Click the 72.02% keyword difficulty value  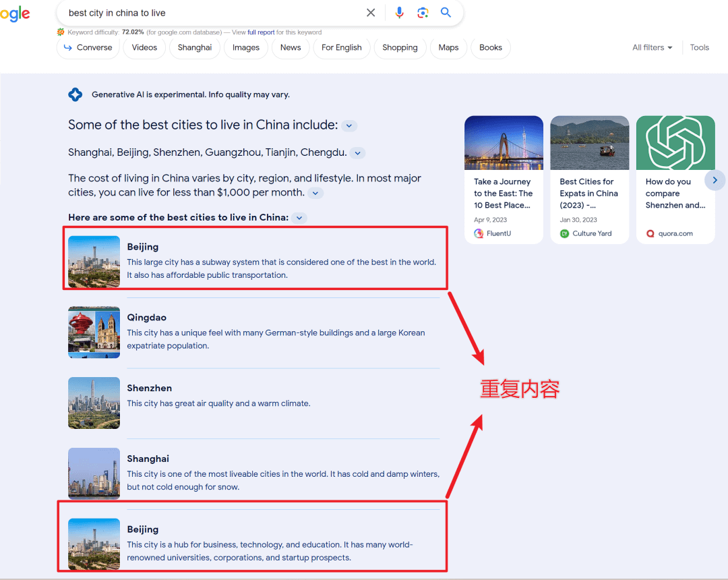133,32
